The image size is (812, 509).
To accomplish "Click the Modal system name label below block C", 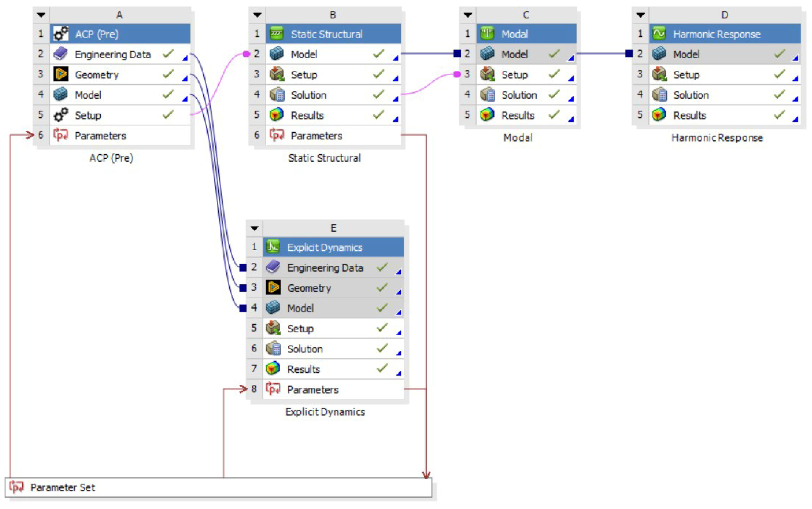I will click(518, 137).
